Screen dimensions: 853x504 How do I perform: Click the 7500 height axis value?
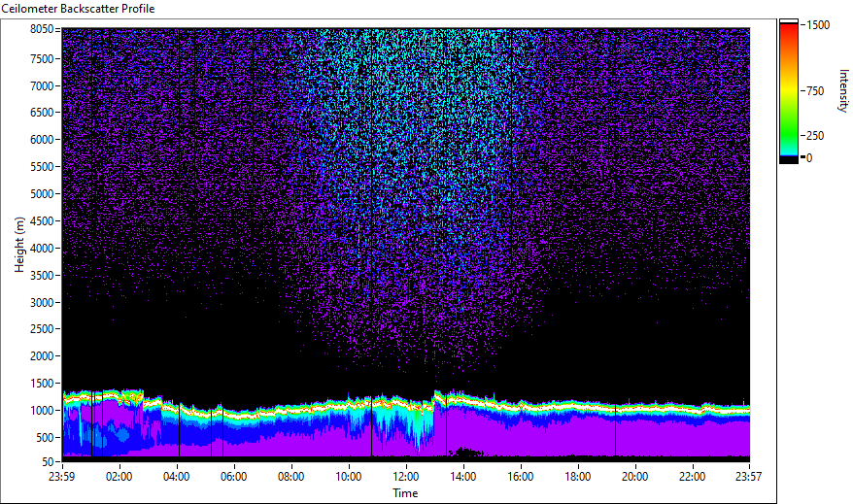coord(42,58)
